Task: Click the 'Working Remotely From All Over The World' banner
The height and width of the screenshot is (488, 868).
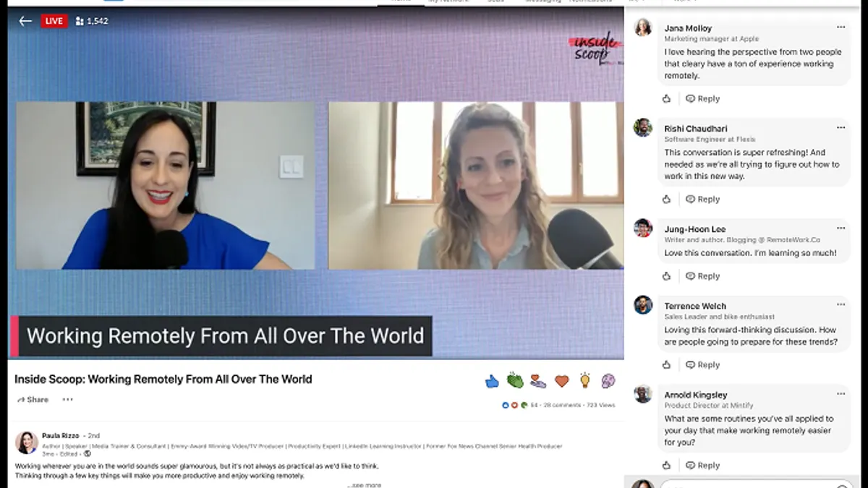Action: [x=221, y=336]
